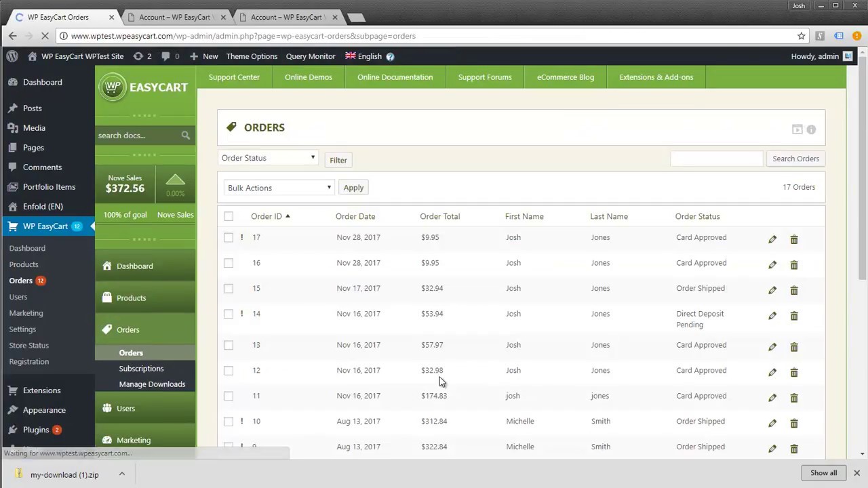Go back with browser back arrow
Image resolution: width=868 pixels, height=488 pixels.
pyautogui.click(x=12, y=36)
